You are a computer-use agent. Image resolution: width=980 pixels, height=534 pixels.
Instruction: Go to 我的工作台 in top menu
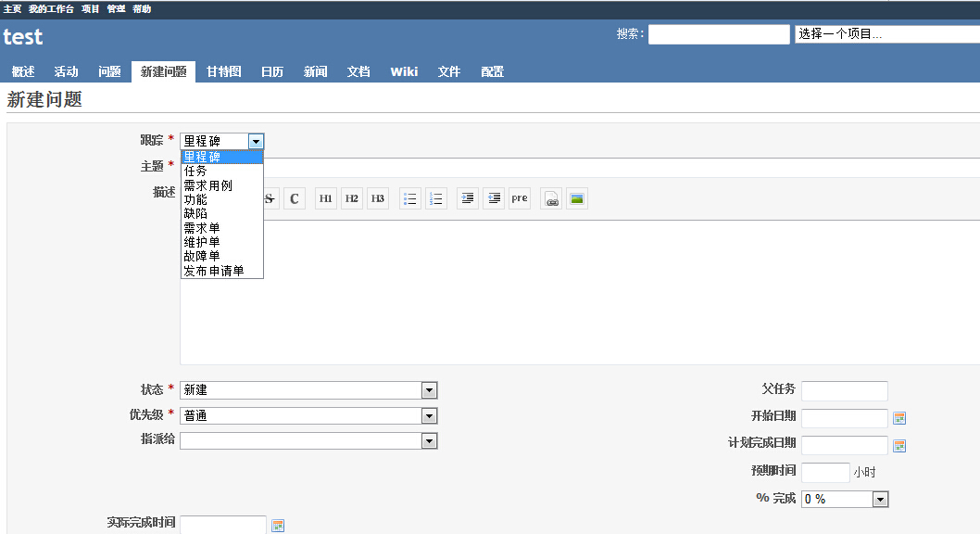(x=51, y=8)
